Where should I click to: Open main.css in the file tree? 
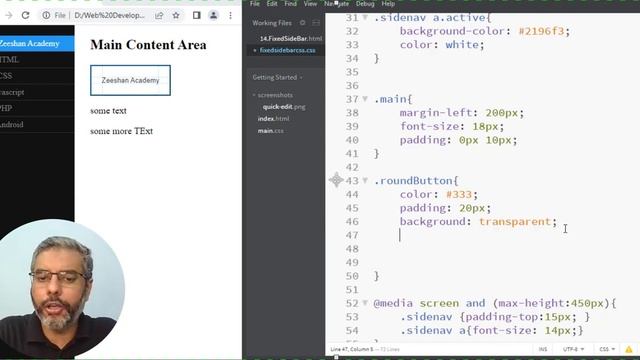pyautogui.click(x=271, y=131)
